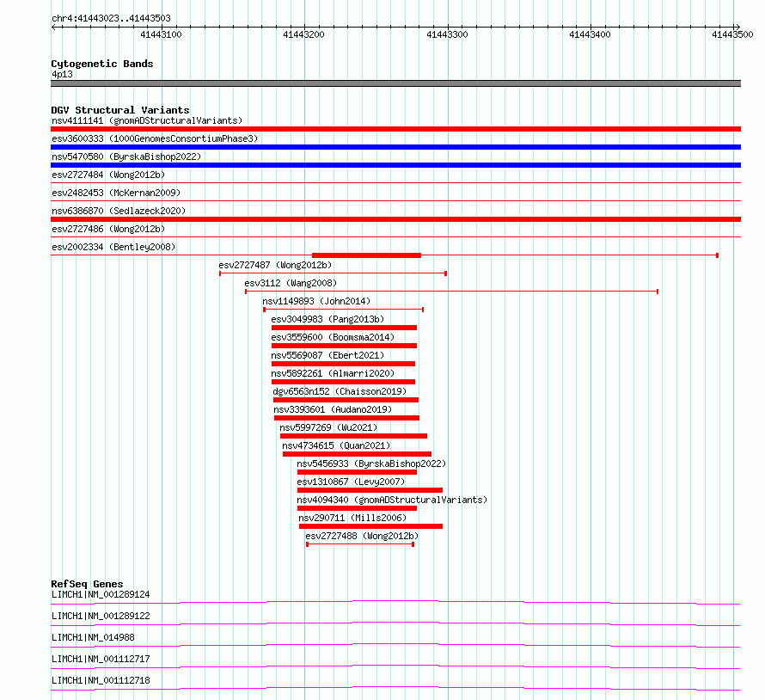Click the DGV Structural Variants track title
The image size is (765, 700).
tap(120, 110)
